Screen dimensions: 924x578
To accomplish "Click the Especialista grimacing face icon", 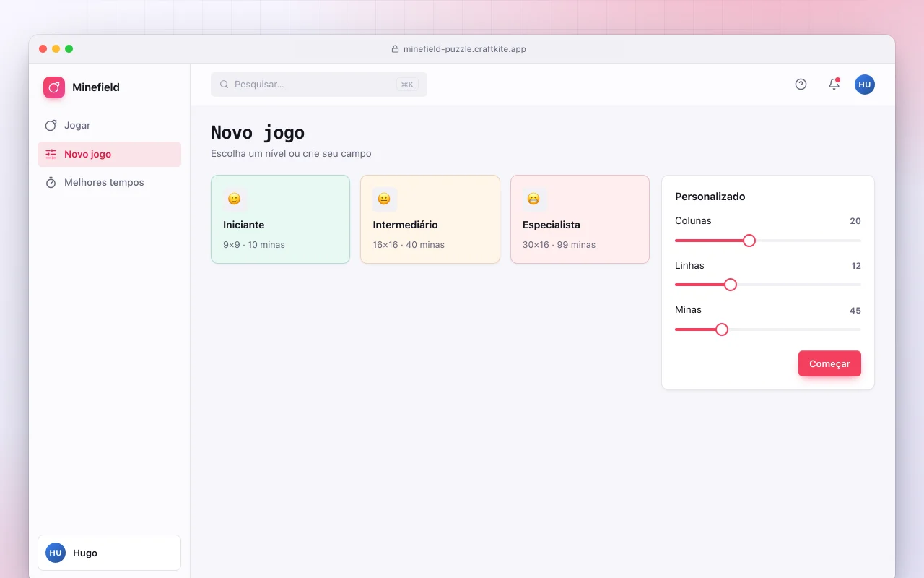I will 533,199.
